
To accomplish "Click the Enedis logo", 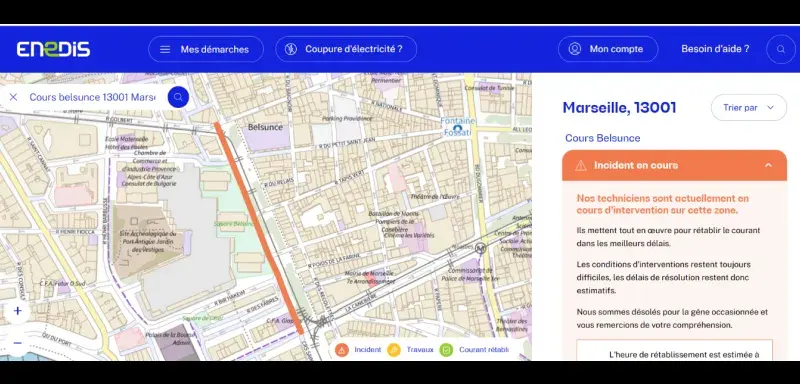I will 53,49.
